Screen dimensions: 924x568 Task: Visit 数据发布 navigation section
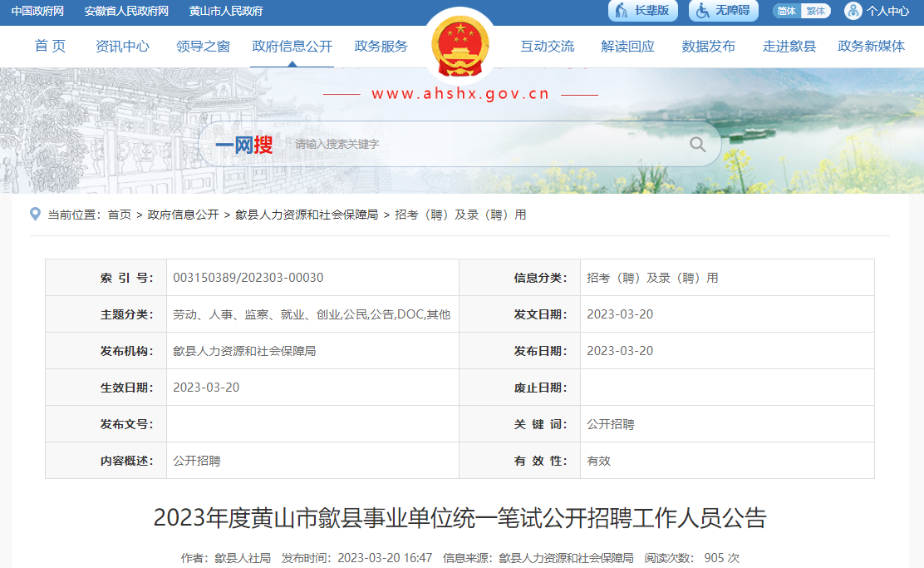(708, 47)
